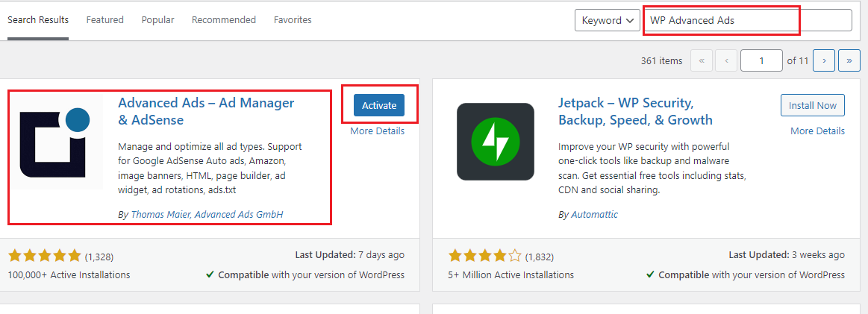Click Last Updated: 7 days ago text
Screen dimensions: 868x314
coord(350,255)
